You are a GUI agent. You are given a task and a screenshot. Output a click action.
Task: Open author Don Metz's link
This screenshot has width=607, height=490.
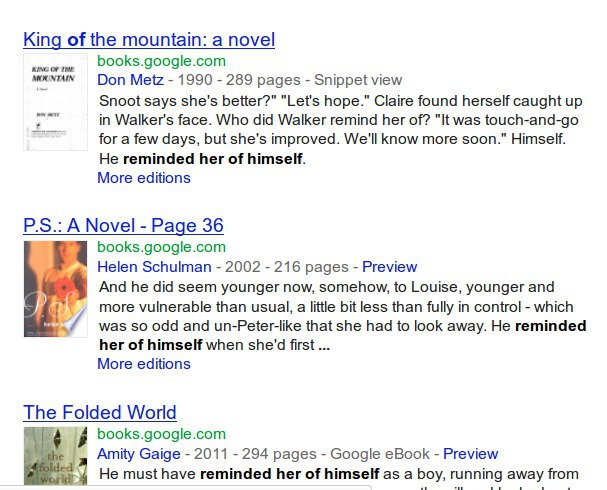pos(129,80)
